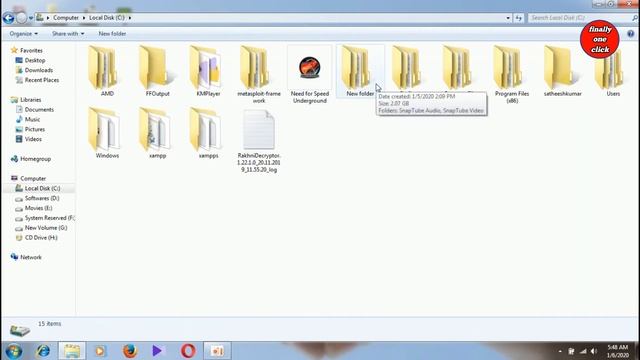The image size is (640, 360).
Task: Open the Organize dropdown menu
Action: tap(24, 34)
